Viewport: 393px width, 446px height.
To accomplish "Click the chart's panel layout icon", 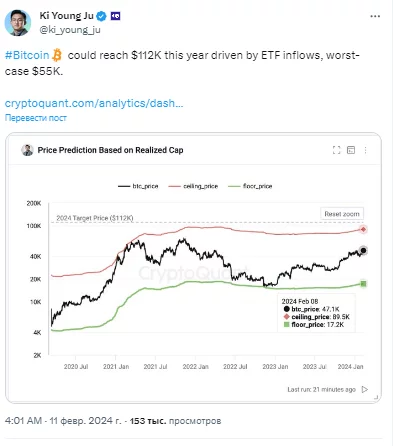I will point(351,150).
